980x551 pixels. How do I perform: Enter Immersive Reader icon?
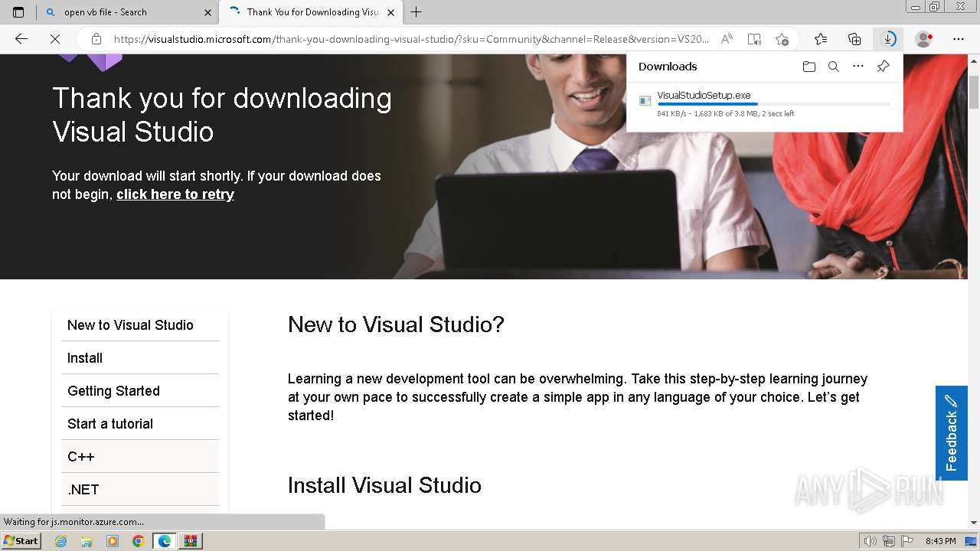[x=754, y=39]
